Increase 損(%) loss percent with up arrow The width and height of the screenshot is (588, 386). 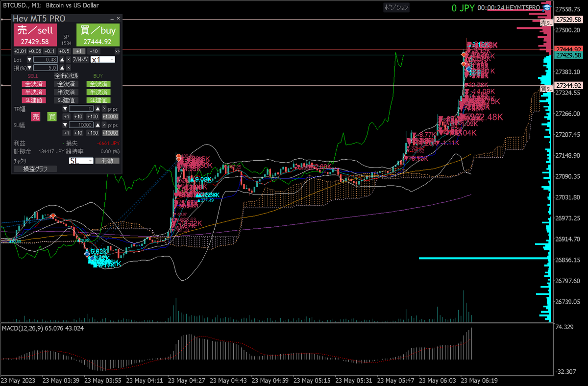(62, 68)
